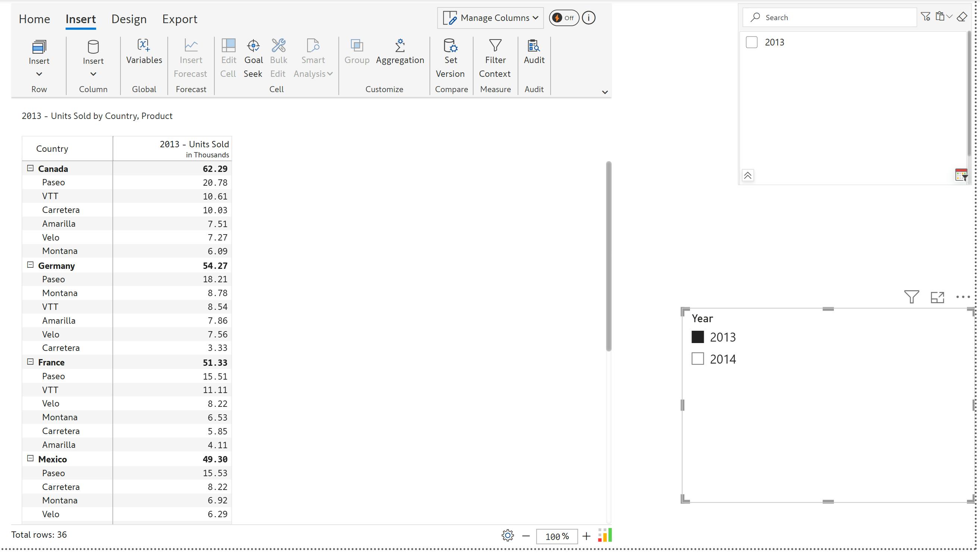This screenshot has width=980, height=553.
Task: Click the Search field in slicer
Action: pos(833,18)
